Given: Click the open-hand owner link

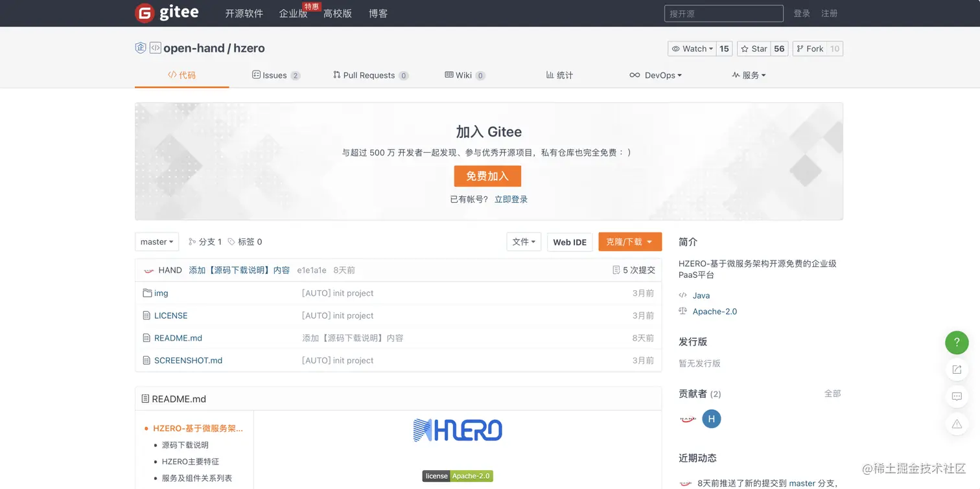Looking at the screenshot, I should [194, 48].
